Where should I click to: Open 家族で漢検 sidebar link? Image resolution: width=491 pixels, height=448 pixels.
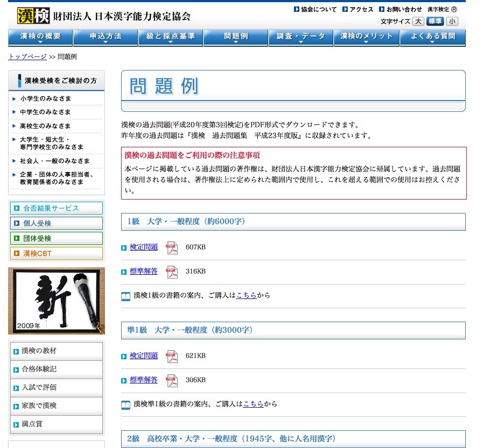[57, 406]
